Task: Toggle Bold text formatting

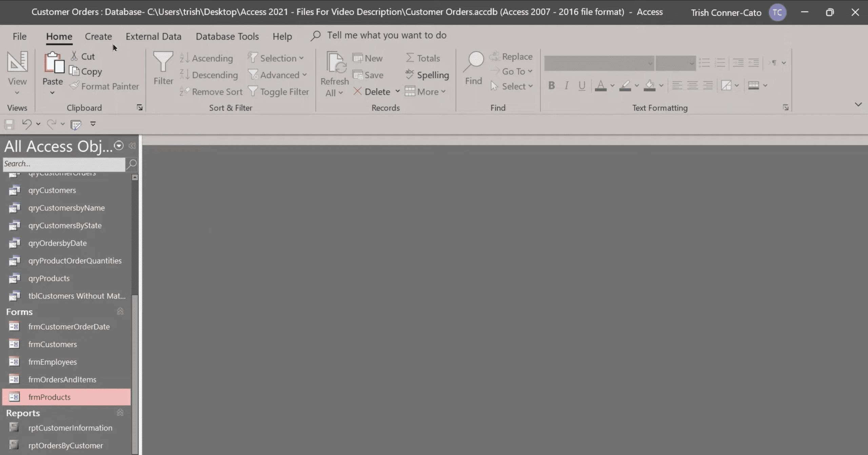Action: point(551,85)
